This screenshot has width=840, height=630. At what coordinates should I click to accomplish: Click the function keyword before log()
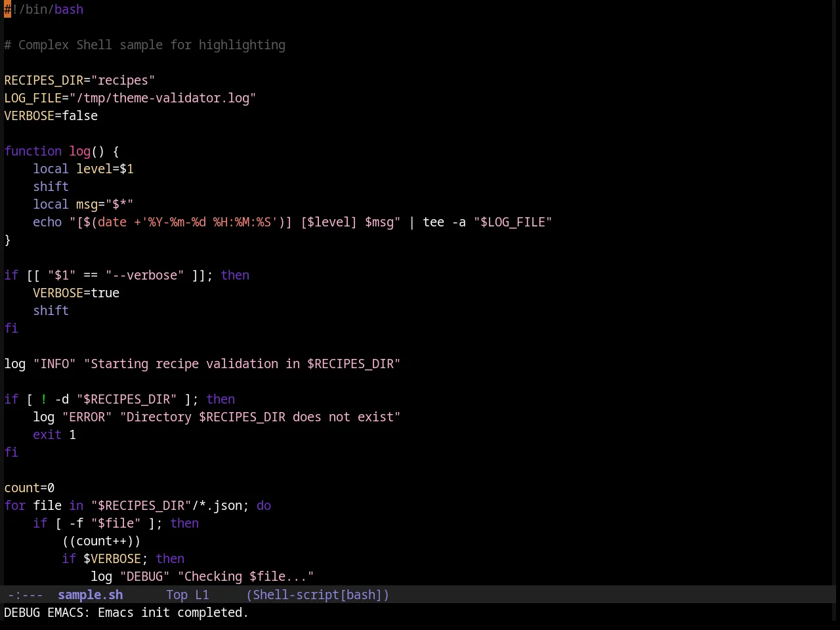pyautogui.click(x=33, y=152)
